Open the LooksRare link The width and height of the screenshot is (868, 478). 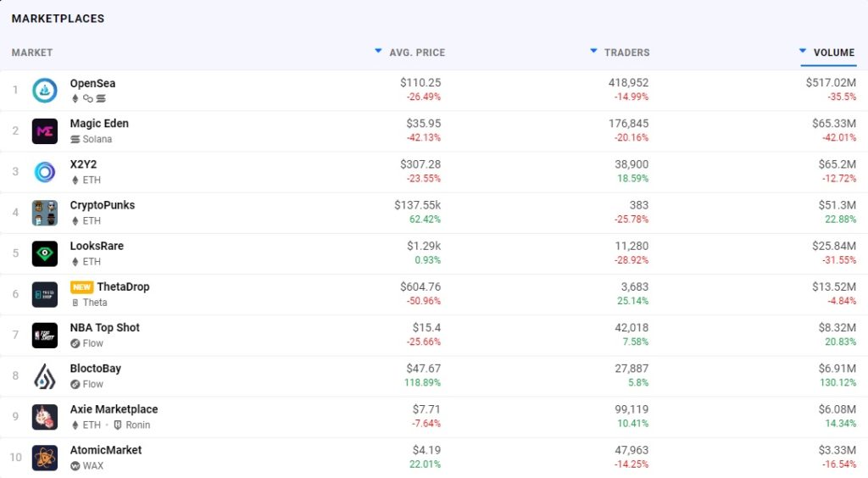pyautogui.click(x=97, y=246)
